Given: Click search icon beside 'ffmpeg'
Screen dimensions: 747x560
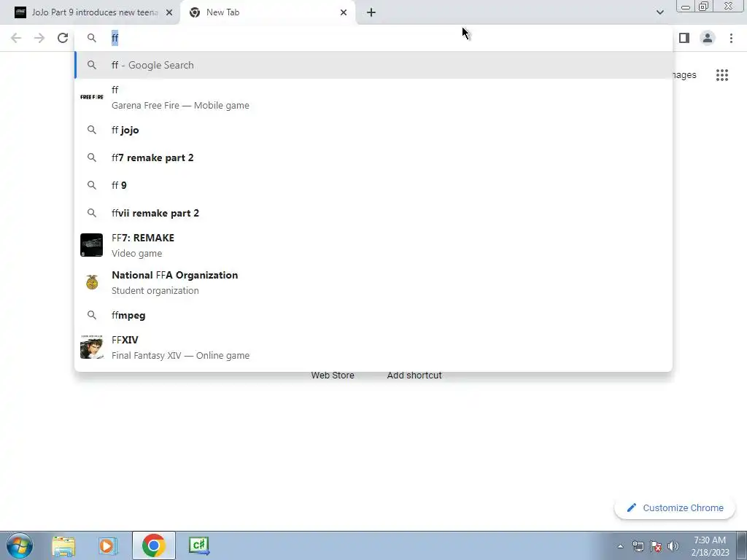Looking at the screenshot, I should coord(91,315).
